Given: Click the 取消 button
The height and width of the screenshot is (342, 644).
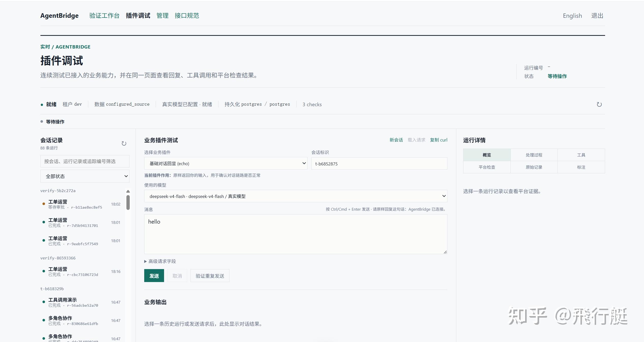Looking at the screenshot, I should tap(177, 276).
